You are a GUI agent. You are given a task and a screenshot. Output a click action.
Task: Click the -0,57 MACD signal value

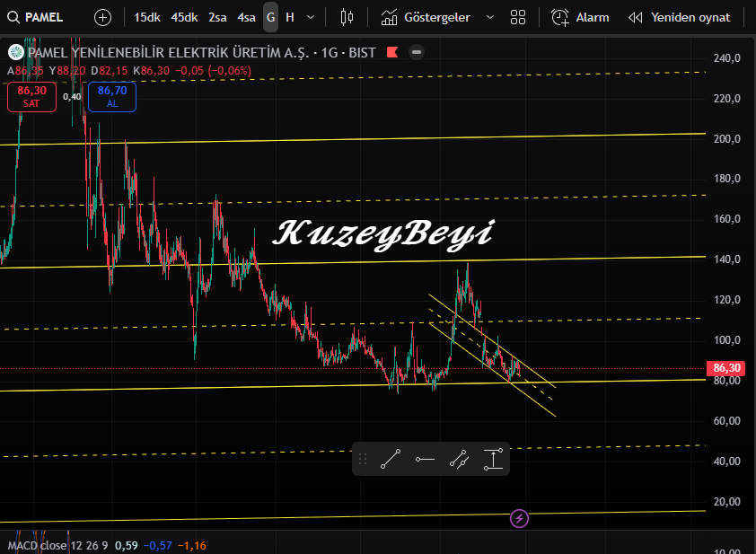pyautogui.click(x=158, y=545)
